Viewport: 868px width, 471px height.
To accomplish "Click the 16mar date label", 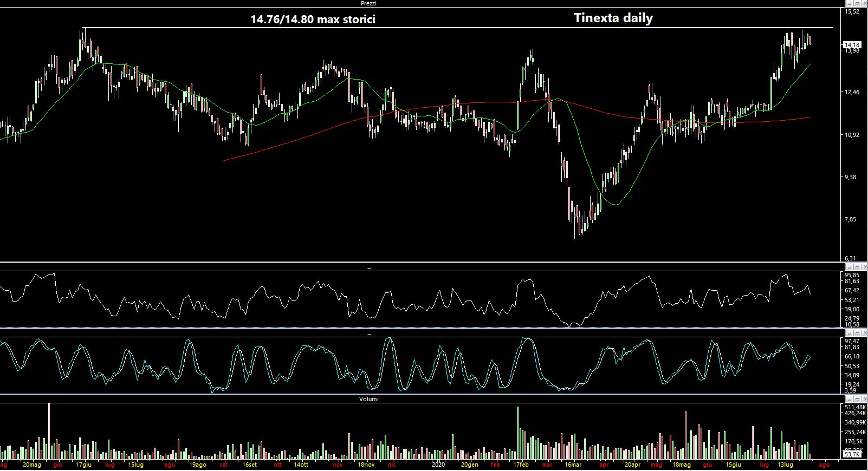I will pos(573,465).
